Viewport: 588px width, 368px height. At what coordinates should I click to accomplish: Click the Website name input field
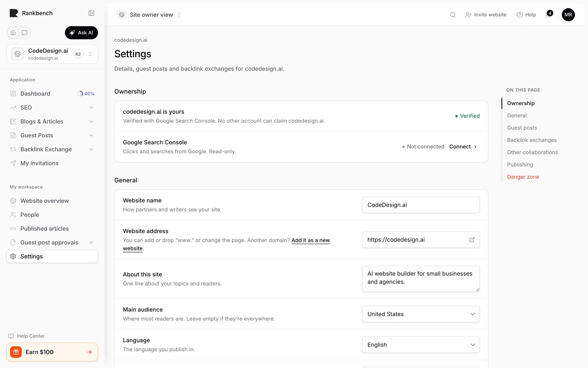(x=421, y=205)
